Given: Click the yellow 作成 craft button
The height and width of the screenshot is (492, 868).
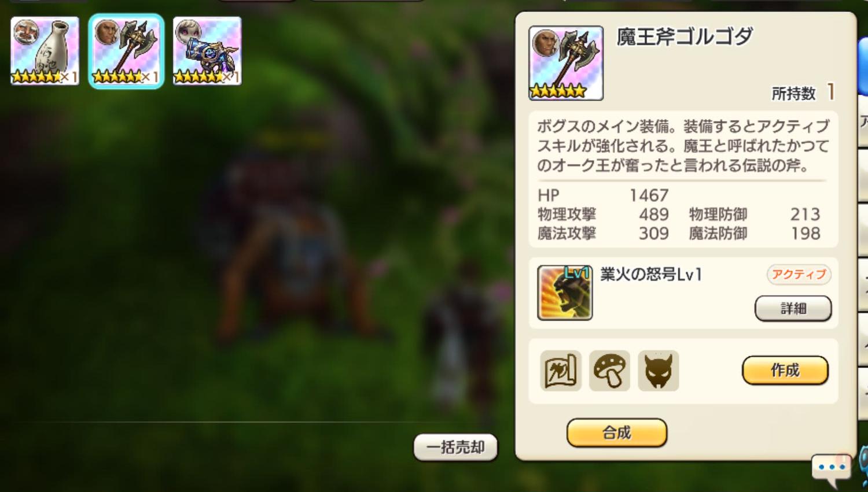Looking at the screenshot, I should click(x=785, y=370).
